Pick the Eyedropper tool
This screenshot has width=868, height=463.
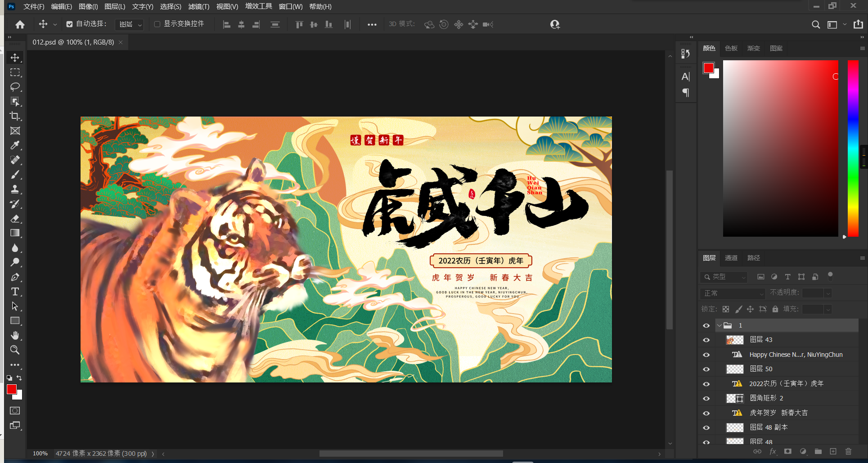(x=15, y=145)
